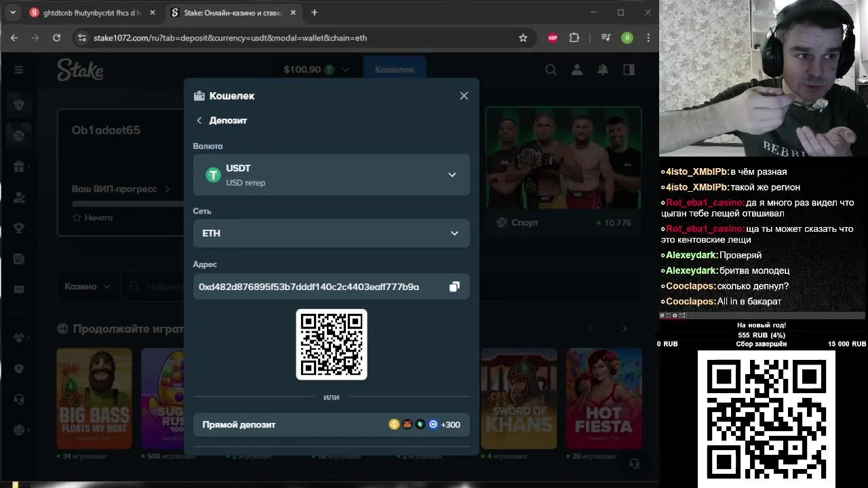
Task: Open the browser extensions puzzle icon
Action: [x=574, y=38]
